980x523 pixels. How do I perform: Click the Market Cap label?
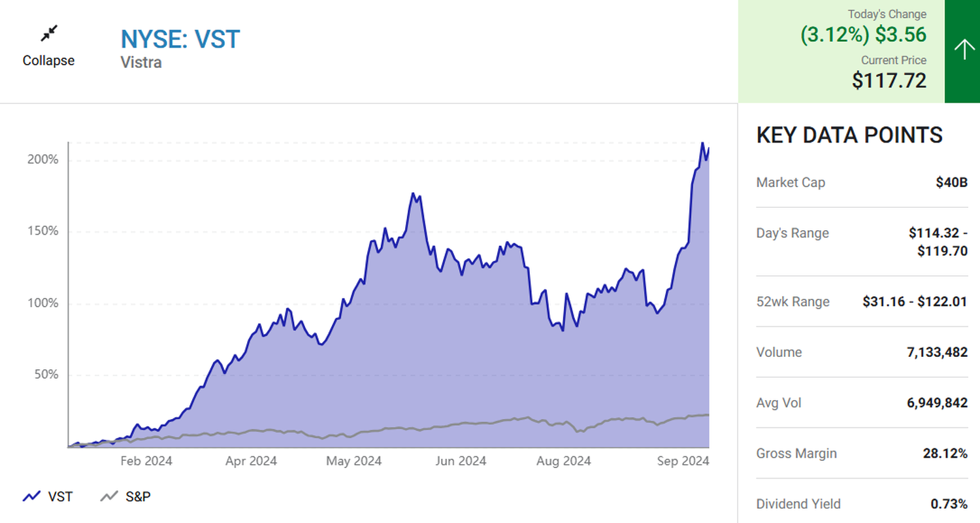coord(791,182)
